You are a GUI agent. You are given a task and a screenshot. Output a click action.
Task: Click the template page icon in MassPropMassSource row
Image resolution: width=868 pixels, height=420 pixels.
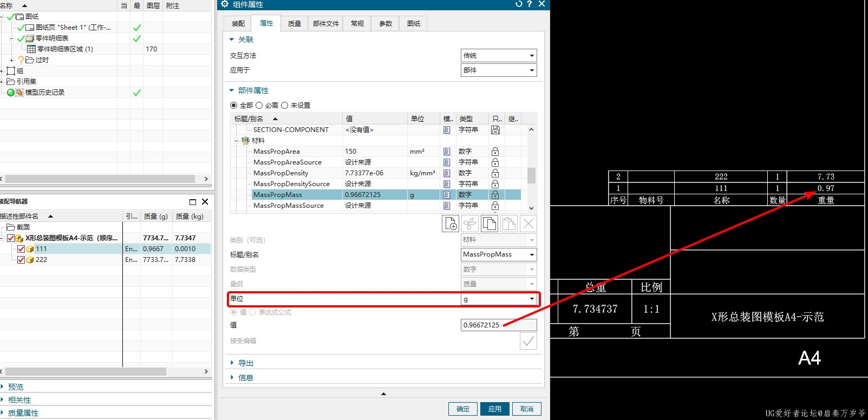coord(447,206)
